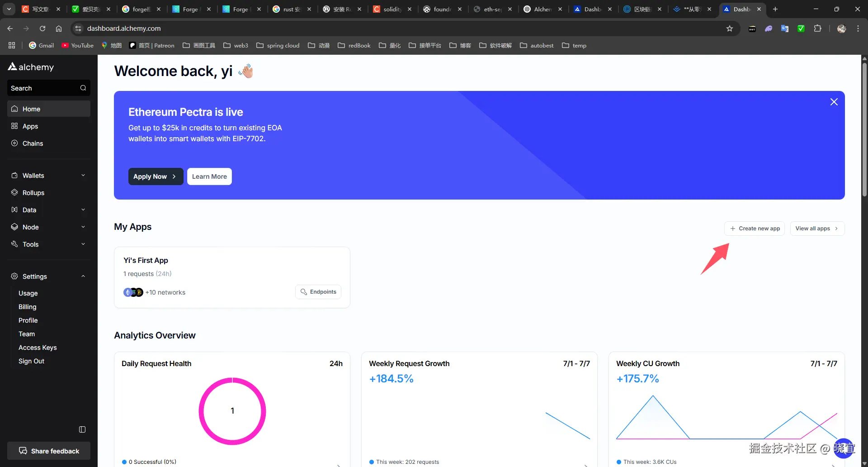Click the browser profile avatar

click(841, 29)
